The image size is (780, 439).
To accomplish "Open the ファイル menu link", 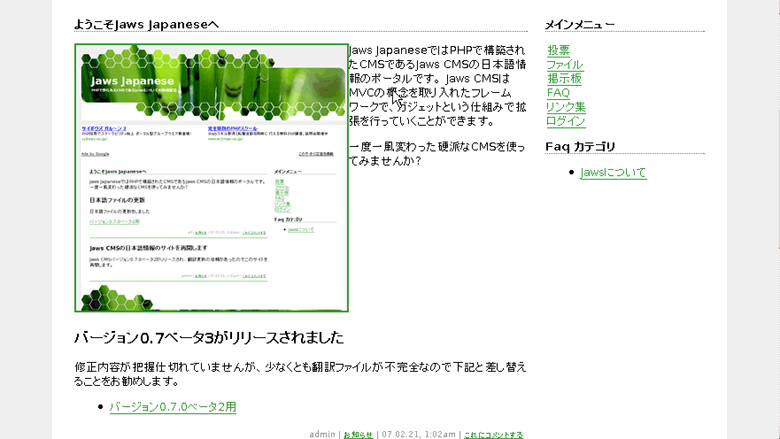I will [x=565, y=65].
